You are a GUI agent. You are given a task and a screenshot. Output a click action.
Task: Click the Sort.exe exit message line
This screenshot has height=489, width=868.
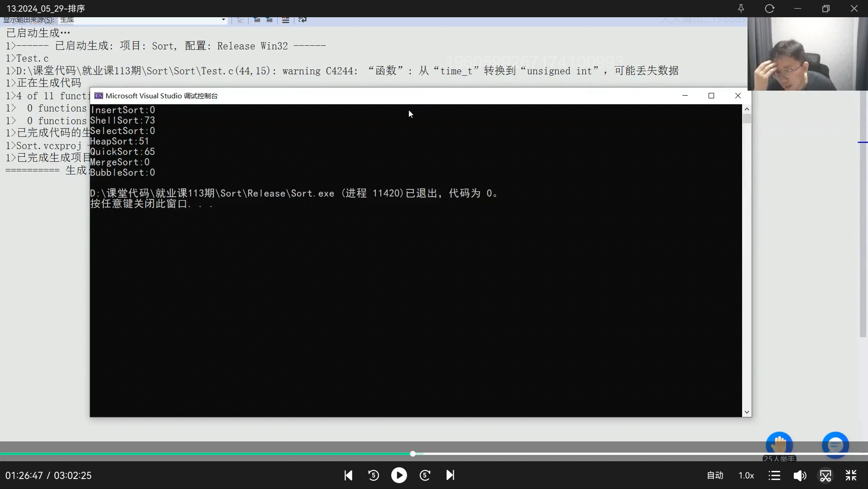click(x=294, y=194)
